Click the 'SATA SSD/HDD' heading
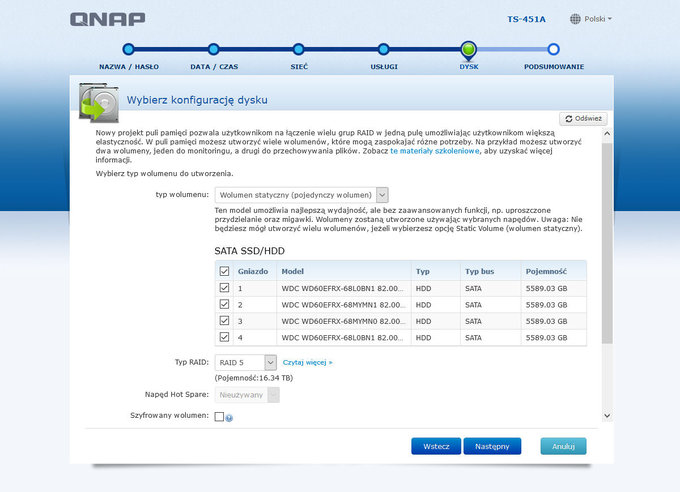 point(249,251)
